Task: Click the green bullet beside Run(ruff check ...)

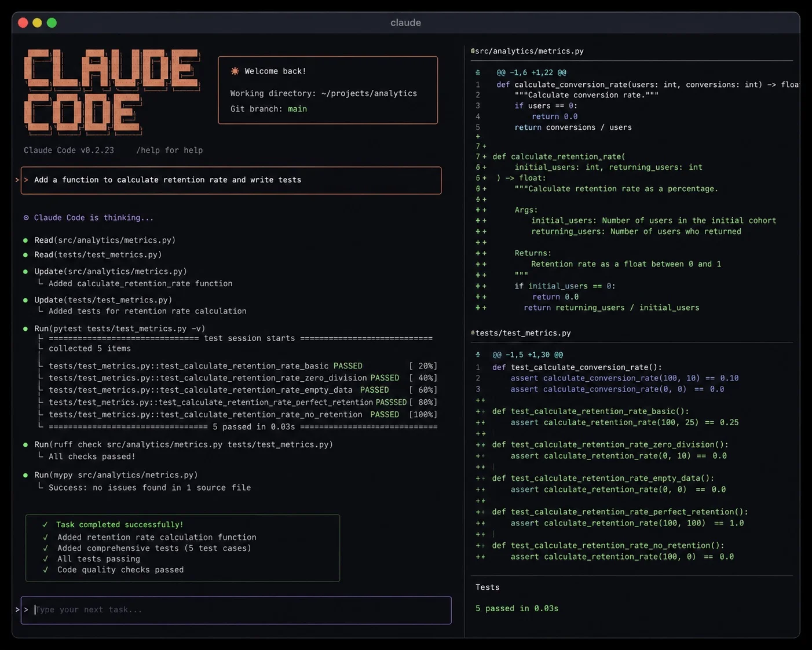Action: 25,445
